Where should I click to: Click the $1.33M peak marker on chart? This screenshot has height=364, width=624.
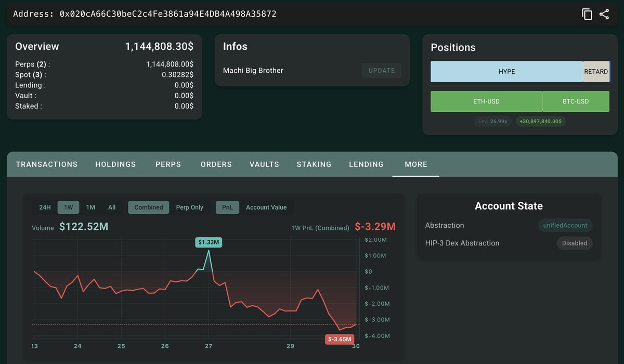pyautogui.click(x=209, y=242)
